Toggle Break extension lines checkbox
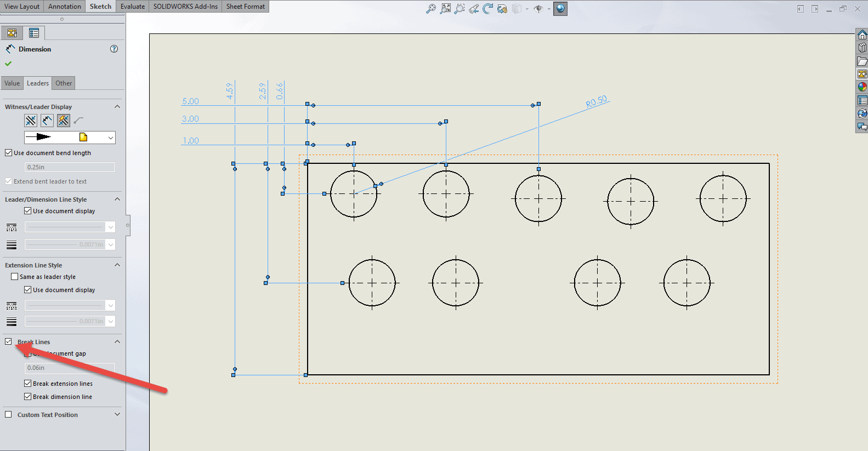The height and width of the screenshot is (451, 868). (27, 384)
